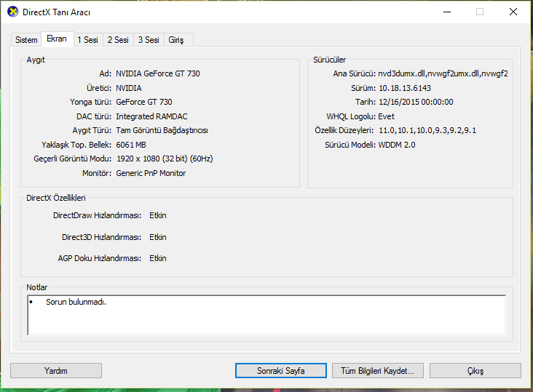Viewport: 533px width, 392px height.
Task: Click feature levels 11.0,10.1,10.0 value
Action: pos(427,130)
